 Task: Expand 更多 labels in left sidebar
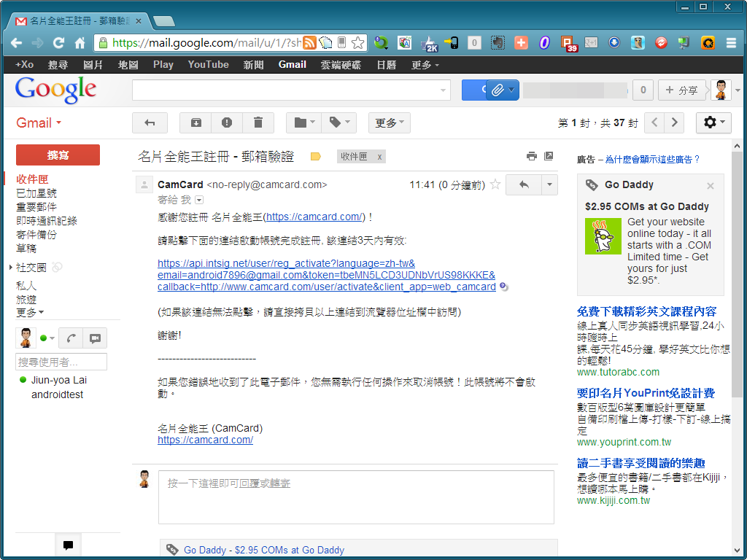[x=30, y=313]
